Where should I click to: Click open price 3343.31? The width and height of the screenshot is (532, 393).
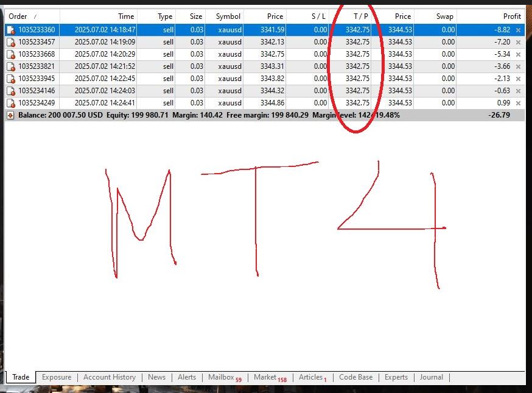273,66
